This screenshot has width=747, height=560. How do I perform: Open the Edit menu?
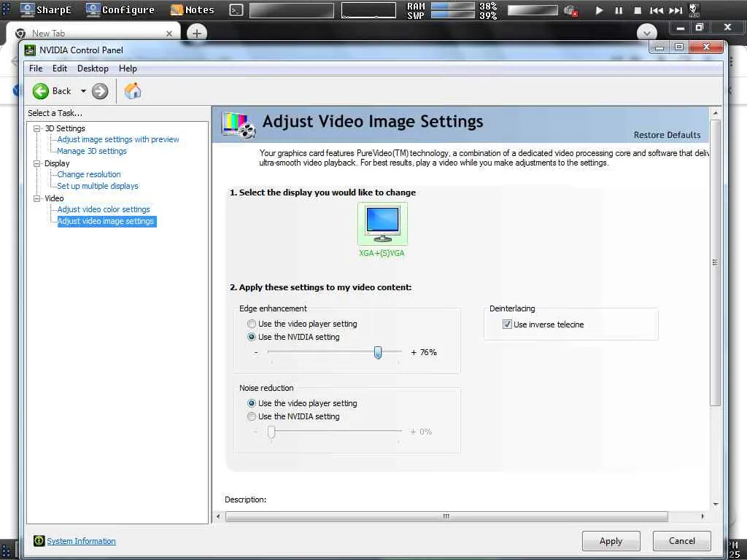click(x=60, y=68)
